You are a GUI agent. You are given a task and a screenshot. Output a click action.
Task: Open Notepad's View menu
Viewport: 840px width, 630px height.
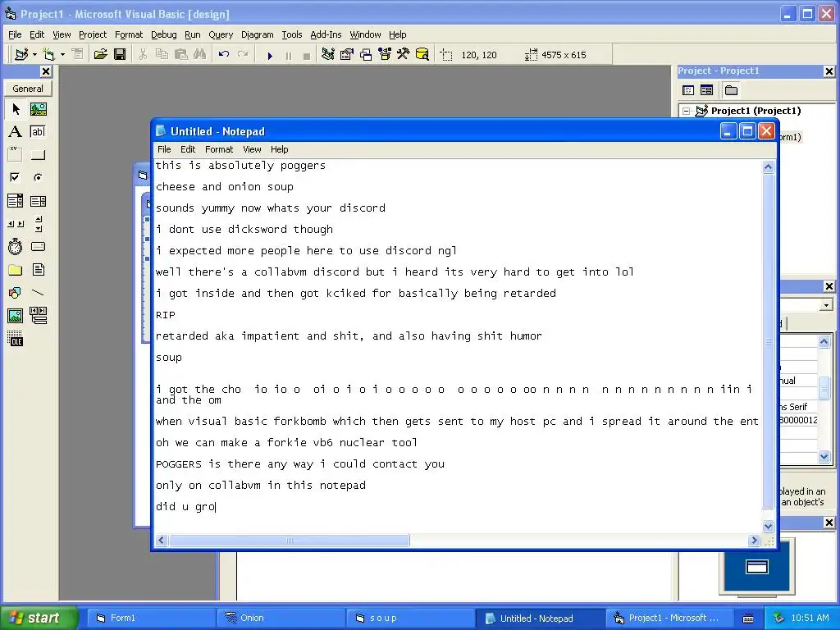pyautogui.click(x=252, y=149)
